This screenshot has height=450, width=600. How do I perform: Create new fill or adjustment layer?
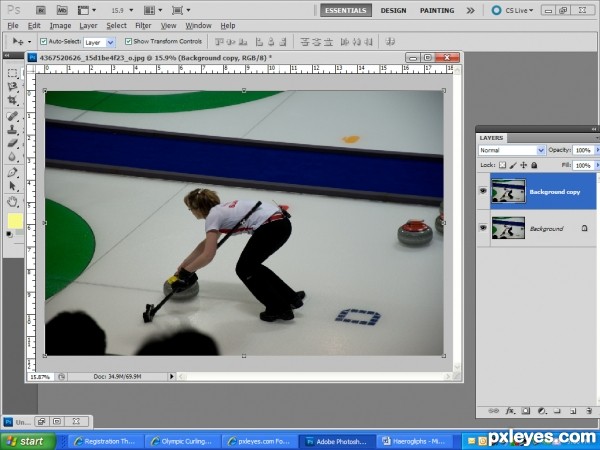541,411
